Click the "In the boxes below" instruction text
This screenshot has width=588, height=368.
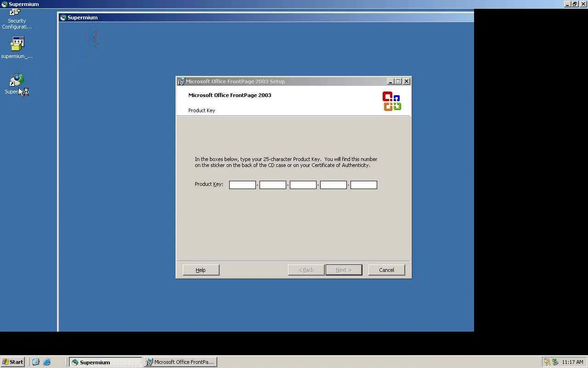coord(286,162)
